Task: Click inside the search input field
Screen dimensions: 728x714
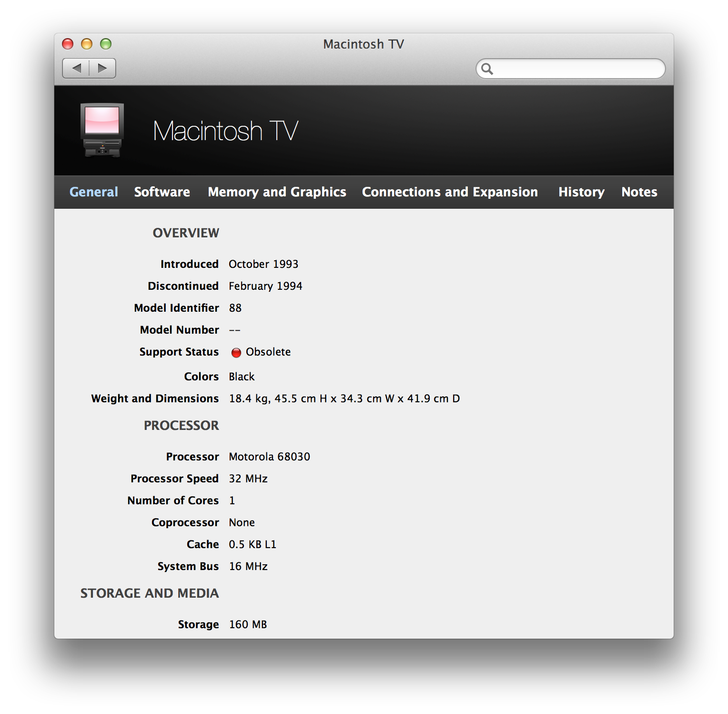Action: [572, 69]
